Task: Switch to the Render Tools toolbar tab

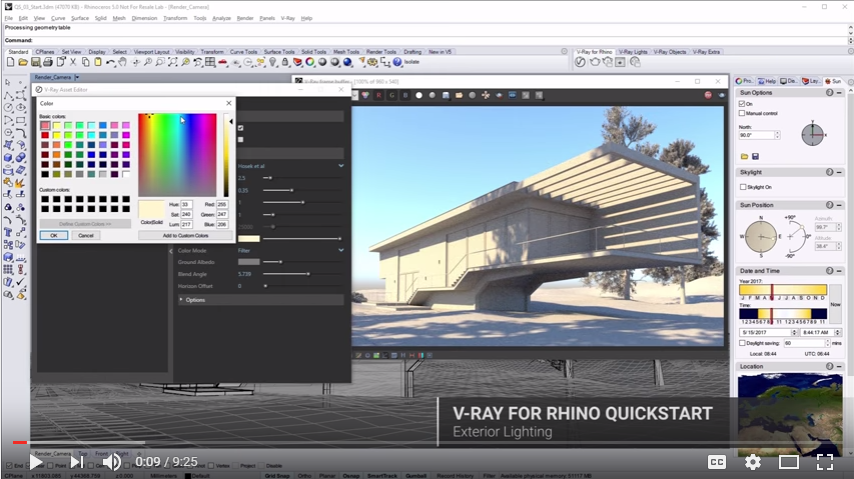Action: coord(381,52)
